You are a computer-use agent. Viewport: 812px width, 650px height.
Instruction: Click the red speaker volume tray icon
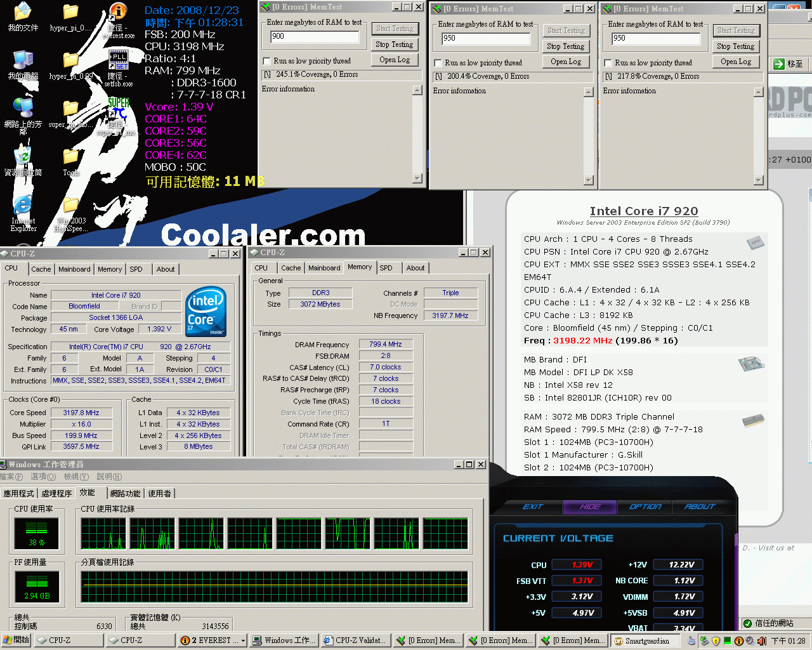tap(762, 641)
